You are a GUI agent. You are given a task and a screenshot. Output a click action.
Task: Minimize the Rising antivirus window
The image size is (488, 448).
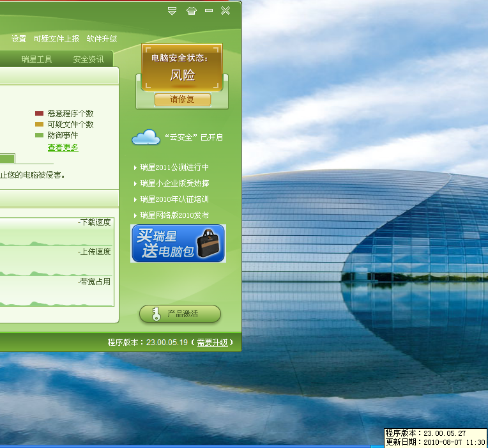[209, 11]
